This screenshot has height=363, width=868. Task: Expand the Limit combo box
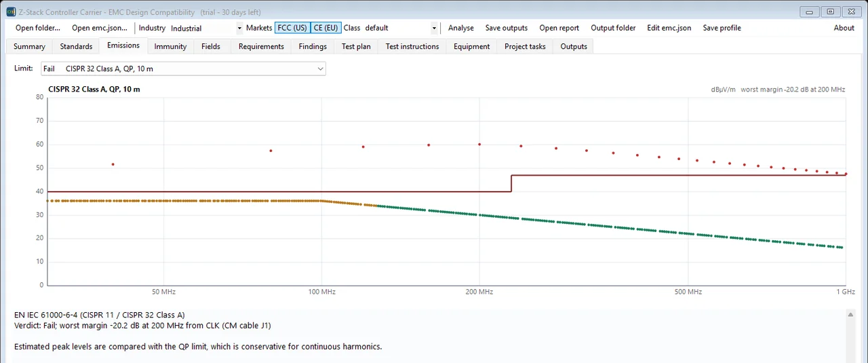click(183, 69)
